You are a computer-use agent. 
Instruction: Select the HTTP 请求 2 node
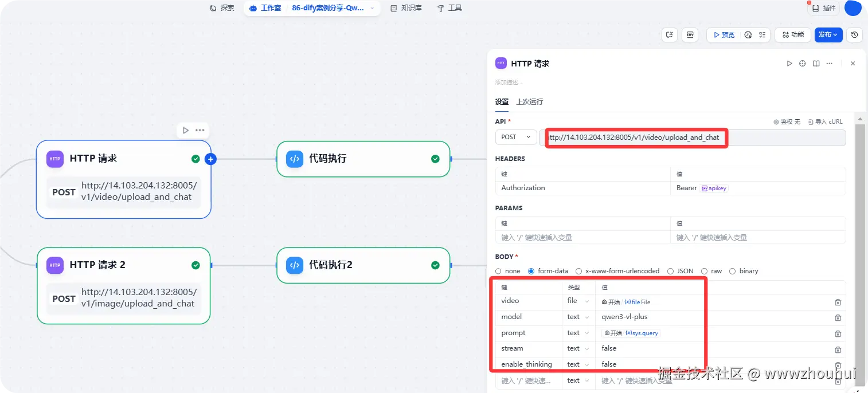pos(124,285)
